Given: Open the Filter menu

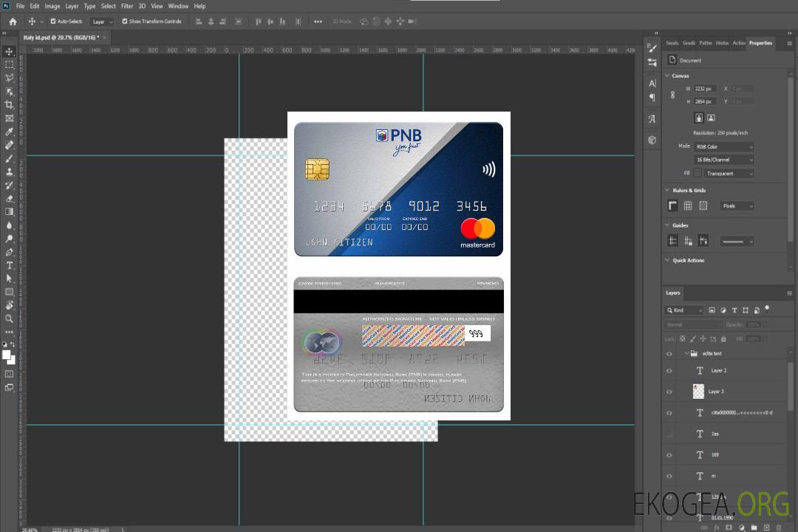Looking at the screenshot, I should click(x=127, y=6).
